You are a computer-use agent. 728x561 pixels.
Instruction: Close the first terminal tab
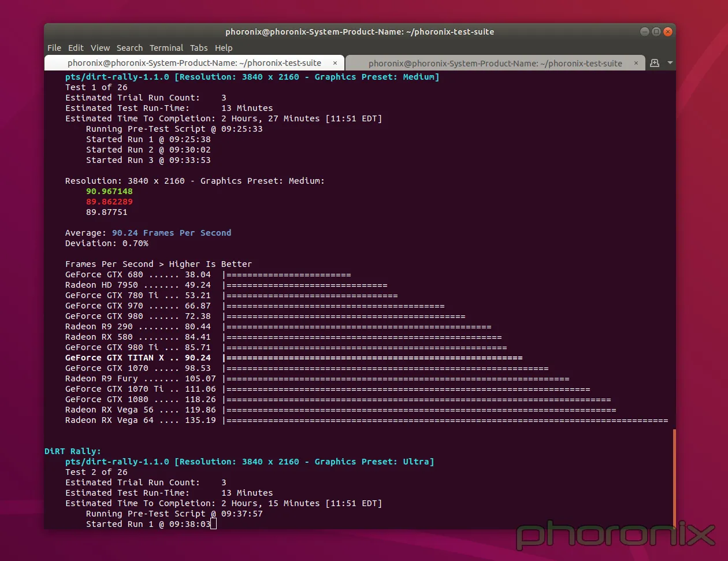tap(335, 63)
